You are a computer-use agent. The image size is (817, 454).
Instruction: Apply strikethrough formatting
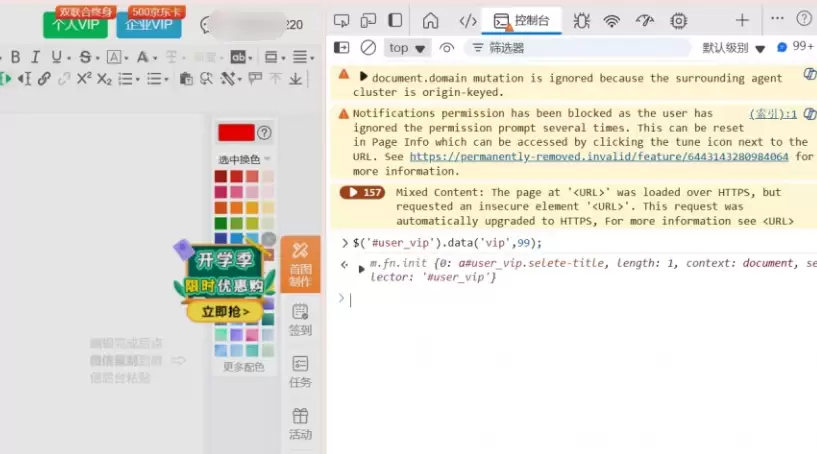pyautogui.click(x=85, y=57)
